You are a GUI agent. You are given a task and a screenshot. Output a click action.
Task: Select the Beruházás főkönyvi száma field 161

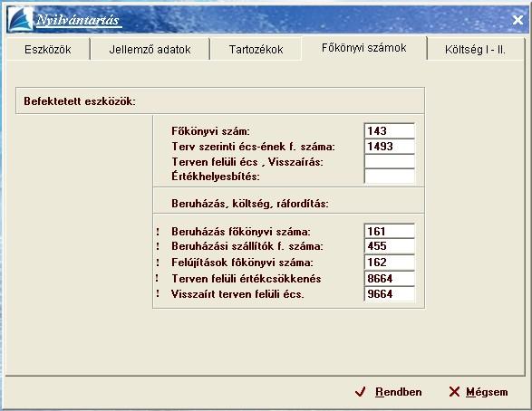(x=389, y=231)
